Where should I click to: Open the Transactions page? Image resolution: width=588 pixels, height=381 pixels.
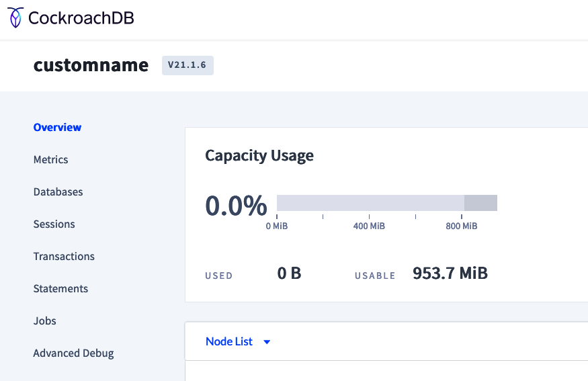coord(64,257)
